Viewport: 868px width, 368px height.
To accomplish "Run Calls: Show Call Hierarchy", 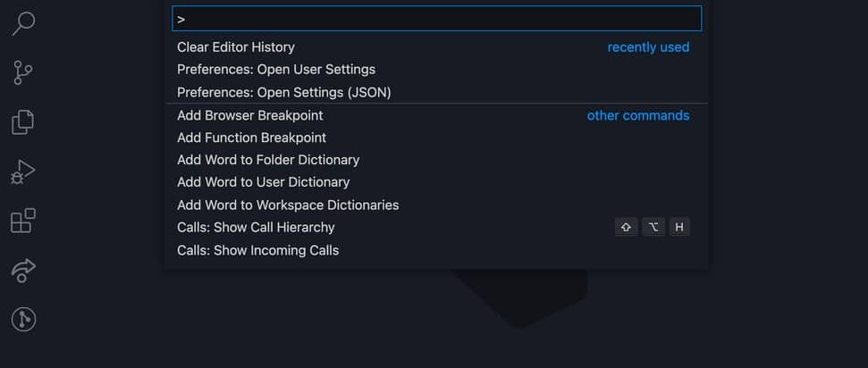I will point(256,228).
